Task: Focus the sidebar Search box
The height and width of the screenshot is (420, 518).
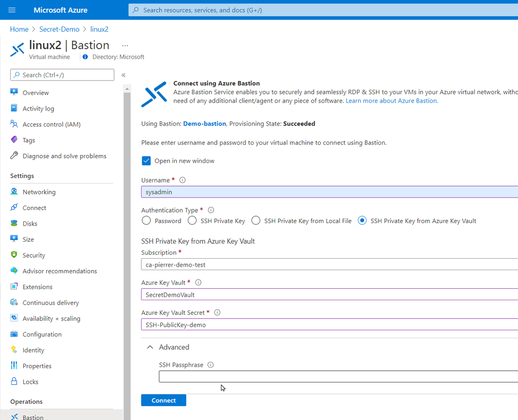Action: point(62,75)
